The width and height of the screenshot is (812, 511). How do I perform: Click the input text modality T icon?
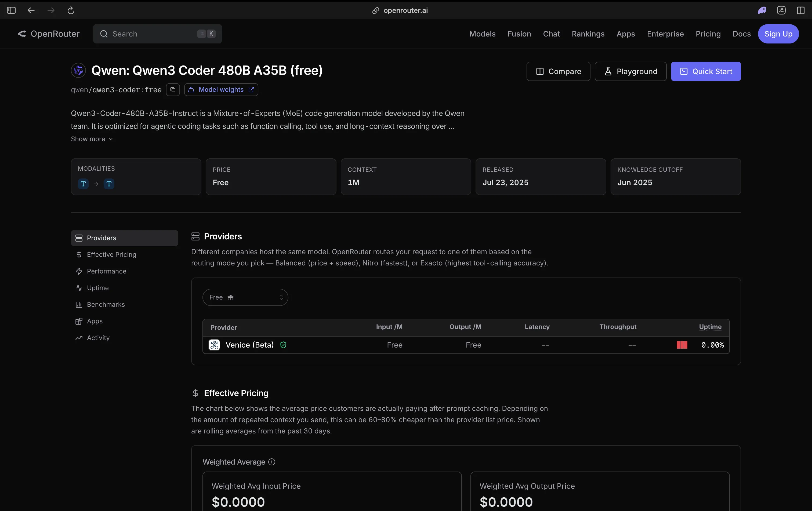pyautogui.click(x=83, y=184)
